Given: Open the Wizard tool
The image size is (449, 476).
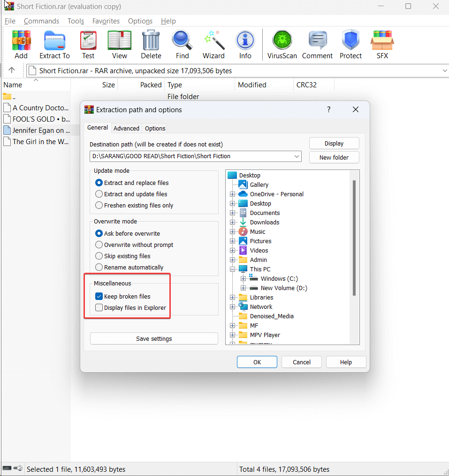Looking at the screenshot, I should pyautogui.click(x=213, y=45).
